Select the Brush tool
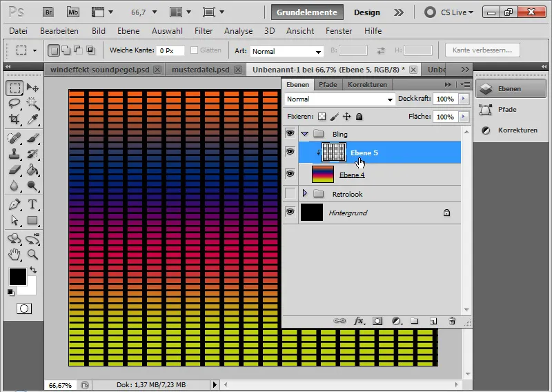This screenshot has height=392, width=552. coord(32,138)
